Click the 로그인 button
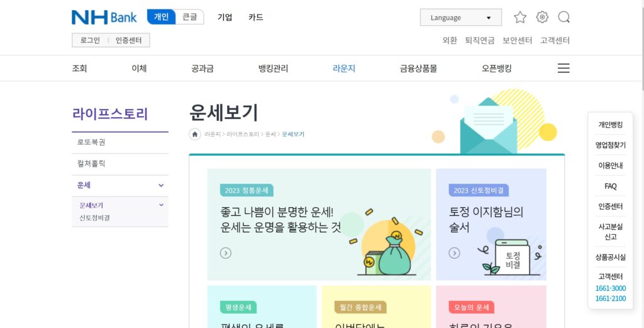 click(x=90, y=40)
